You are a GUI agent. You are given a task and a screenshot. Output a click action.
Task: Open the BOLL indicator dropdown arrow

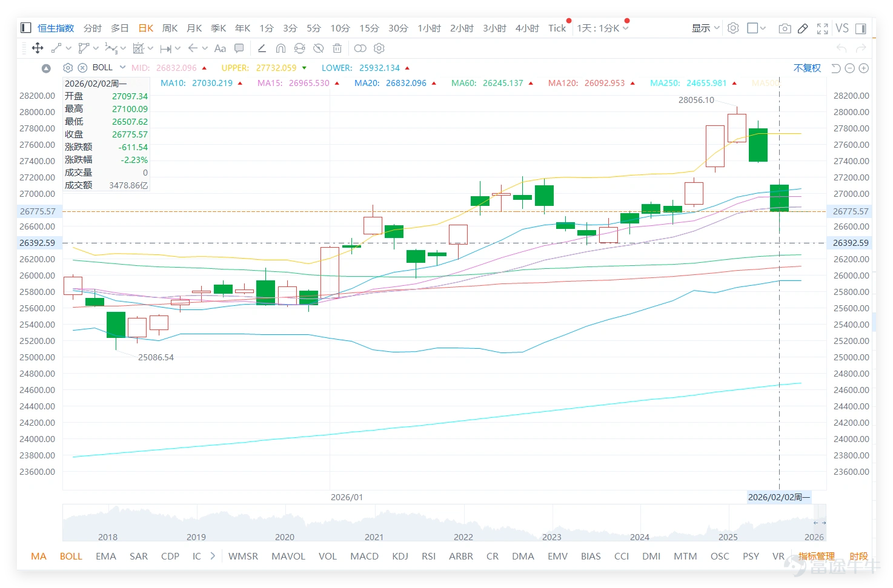click(122, 67)
